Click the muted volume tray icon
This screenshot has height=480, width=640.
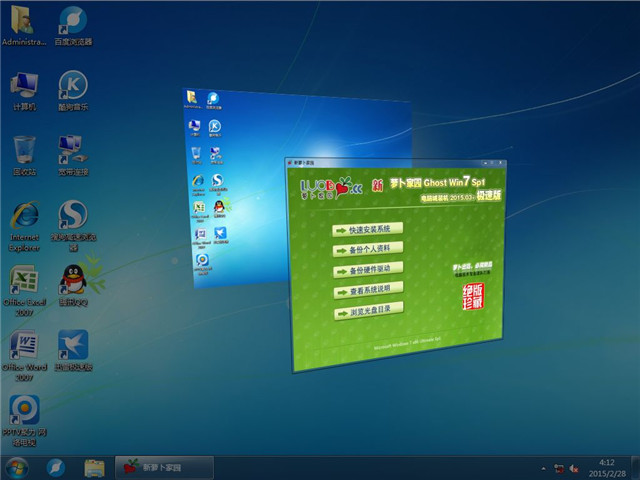(x=574, y=469)
